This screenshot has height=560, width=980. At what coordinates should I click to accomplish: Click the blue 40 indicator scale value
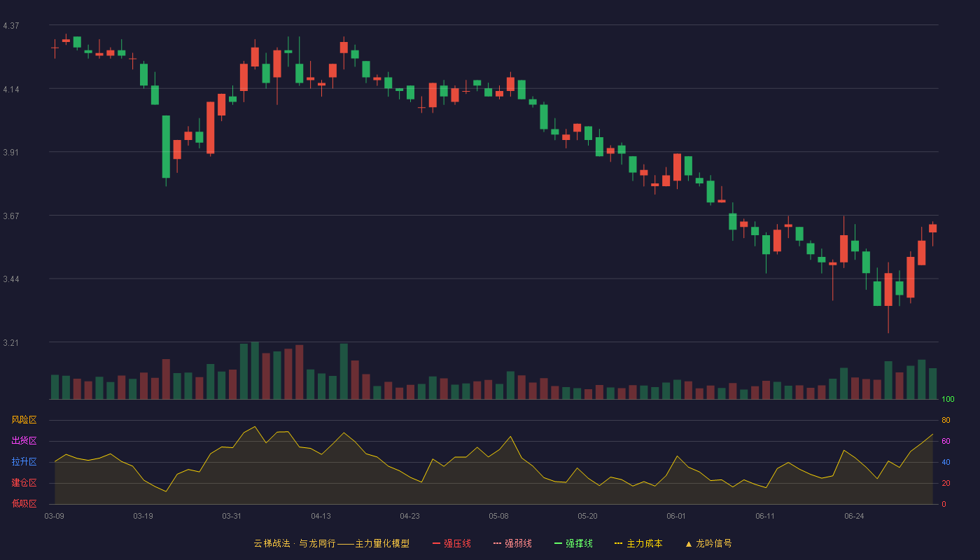click(946, 462)
